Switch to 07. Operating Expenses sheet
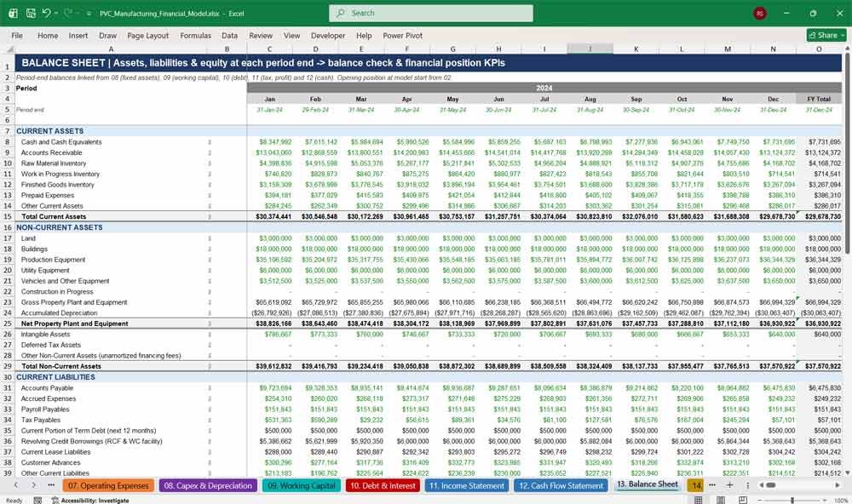 (107, 485)
